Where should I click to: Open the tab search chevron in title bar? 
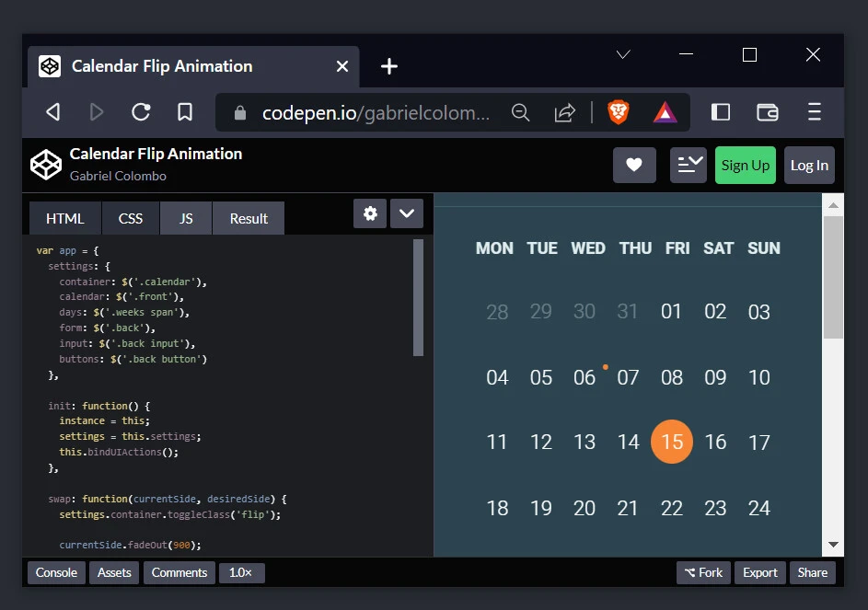pos(623,55)
